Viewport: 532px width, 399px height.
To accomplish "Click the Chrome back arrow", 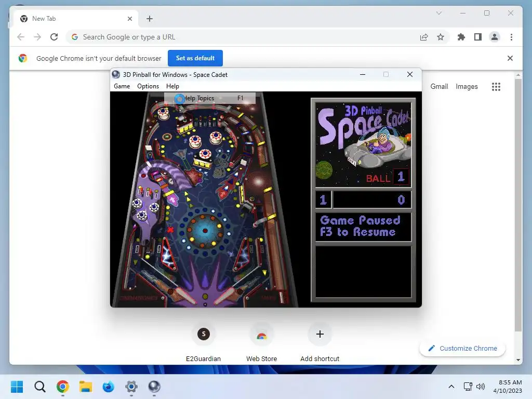I will tap(21, 37).
